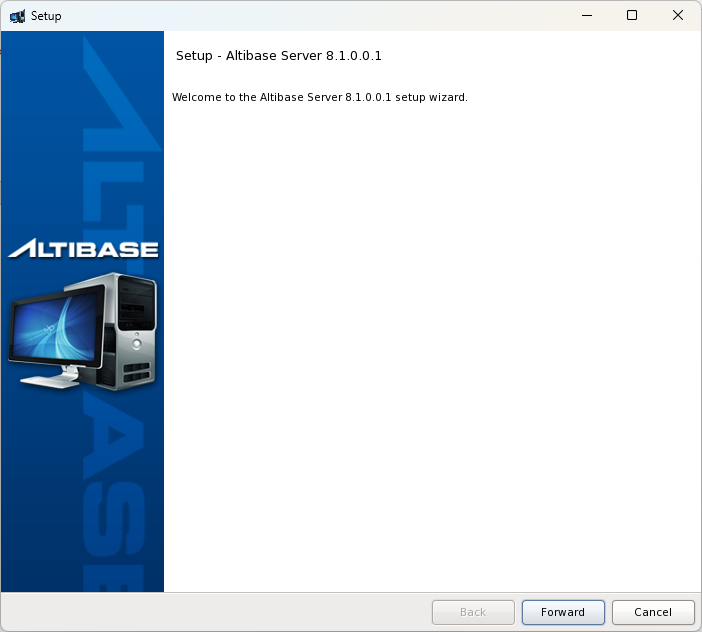
Task: Click the 'Welcome to the Altibase Server' text
Action: click(x=319, y=98)
